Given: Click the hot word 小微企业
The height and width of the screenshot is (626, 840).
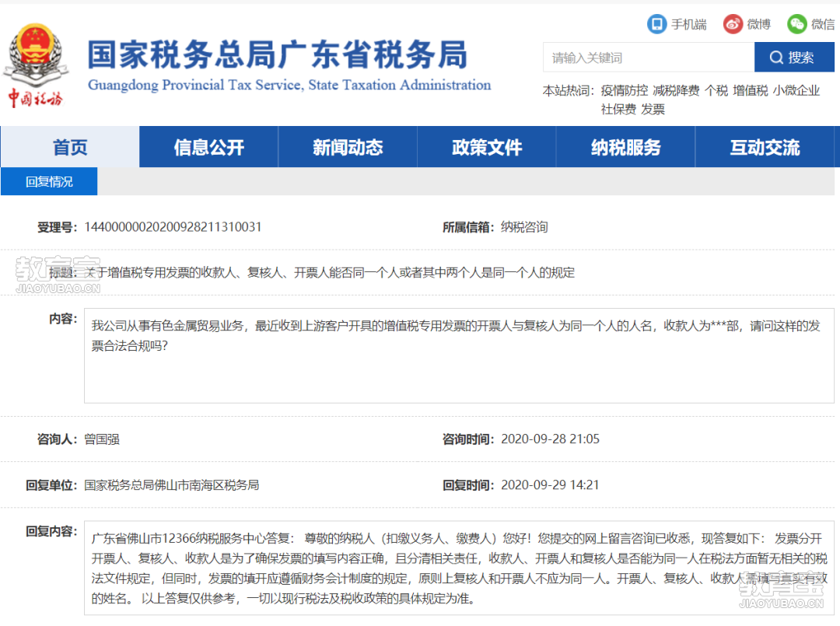Looking at the screenshot, I should 796,90.
